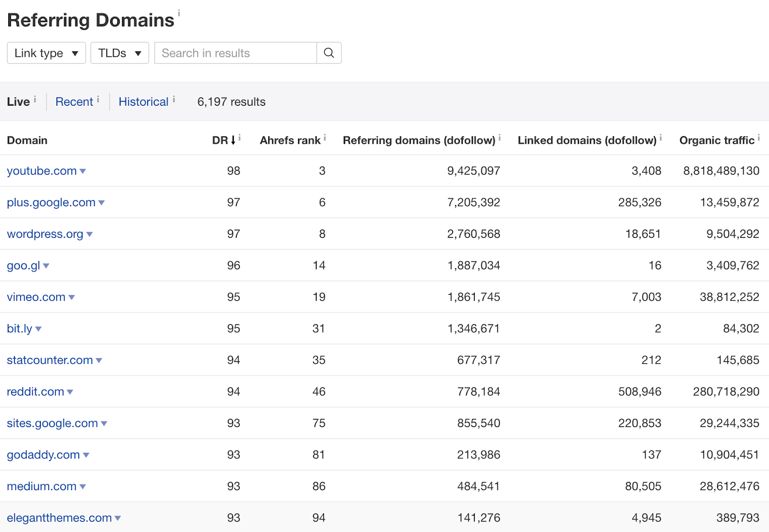Click info icon beside Historical tab
The image size is (769, 532).
174,99
